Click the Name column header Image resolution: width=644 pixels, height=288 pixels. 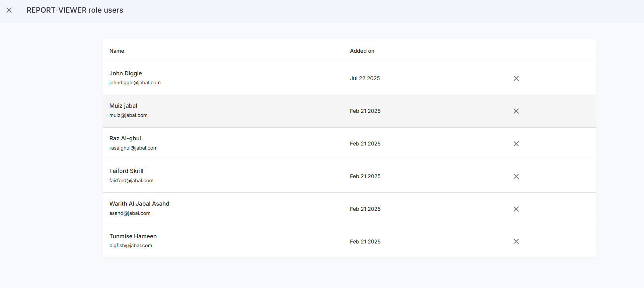click(117, 51)
